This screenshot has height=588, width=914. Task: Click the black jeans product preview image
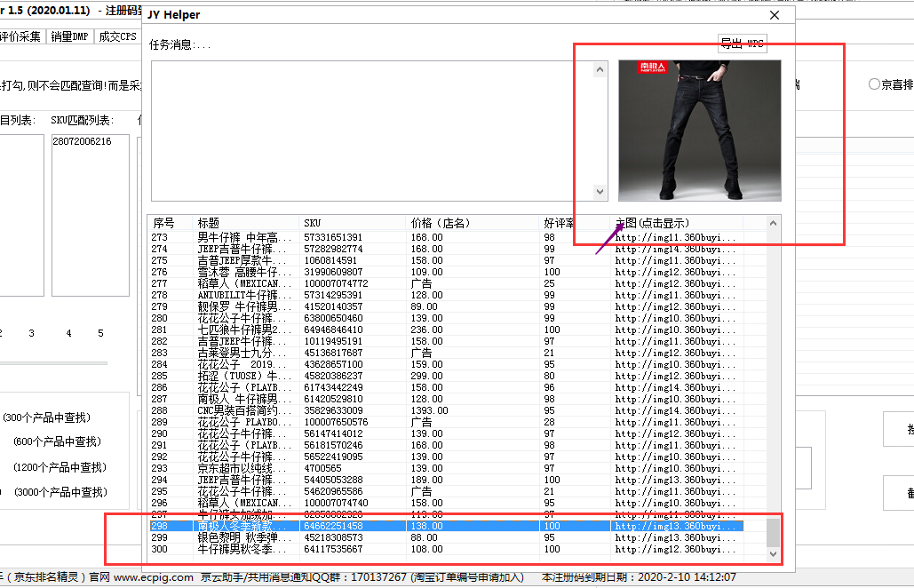700,131
